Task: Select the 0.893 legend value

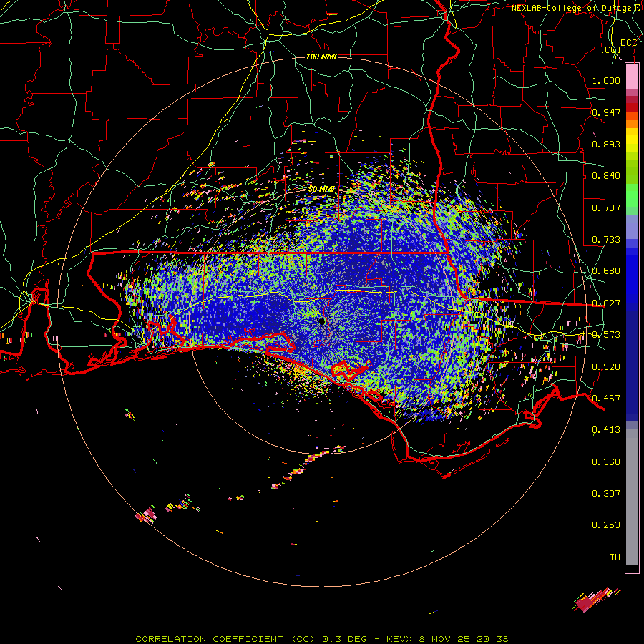Action: point(606,144)
